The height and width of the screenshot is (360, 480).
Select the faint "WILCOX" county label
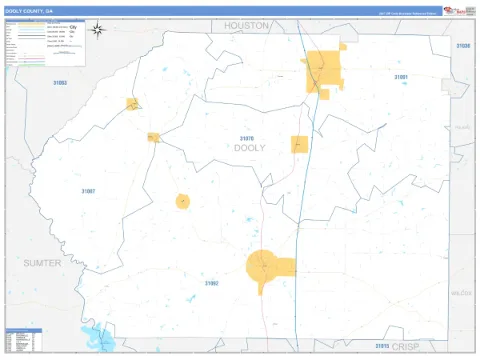[x=461, y=293]
